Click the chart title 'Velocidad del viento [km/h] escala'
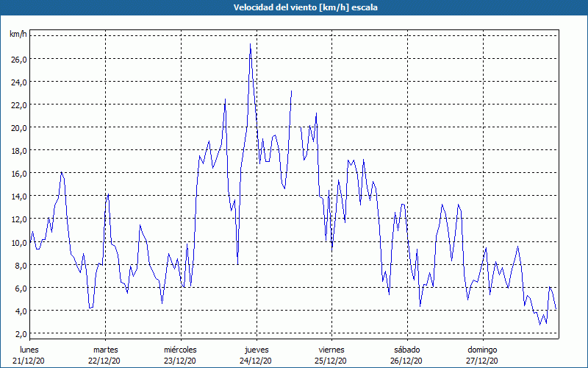This screenshot has height=368, width=588. tap(305, 7)
